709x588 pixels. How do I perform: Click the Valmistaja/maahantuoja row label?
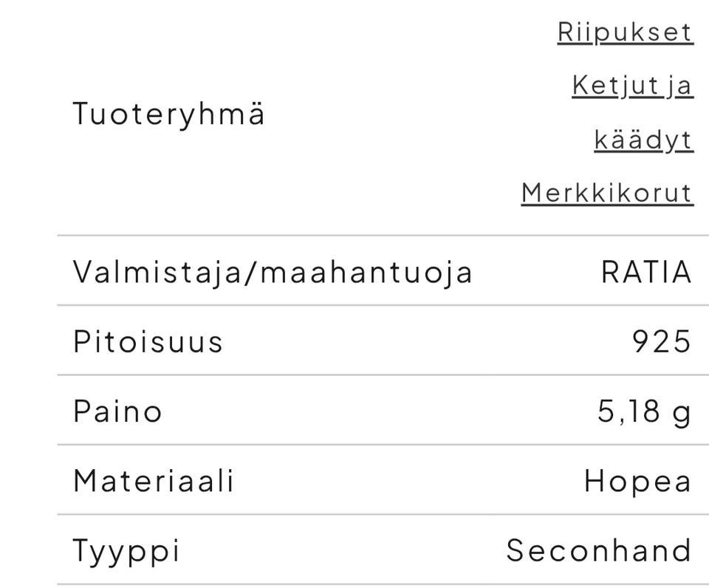coord(274,271)
